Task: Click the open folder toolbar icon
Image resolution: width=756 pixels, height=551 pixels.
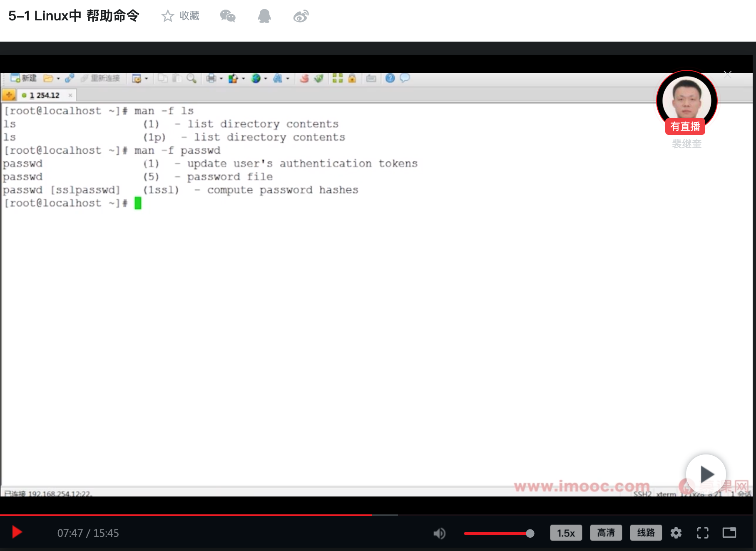Action: pyautogui.click(x=48, y=78)
